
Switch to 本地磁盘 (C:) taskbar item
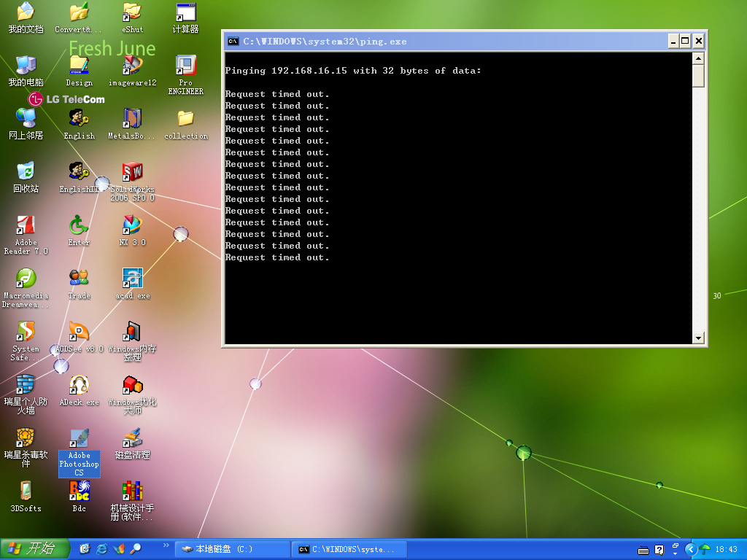(x=232, y=549)
